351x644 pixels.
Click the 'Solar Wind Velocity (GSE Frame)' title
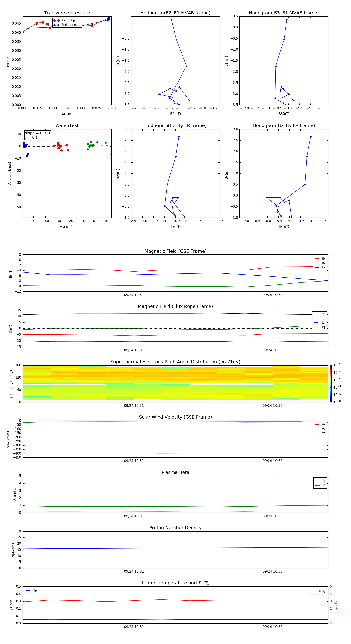click(x=175, y=417)
